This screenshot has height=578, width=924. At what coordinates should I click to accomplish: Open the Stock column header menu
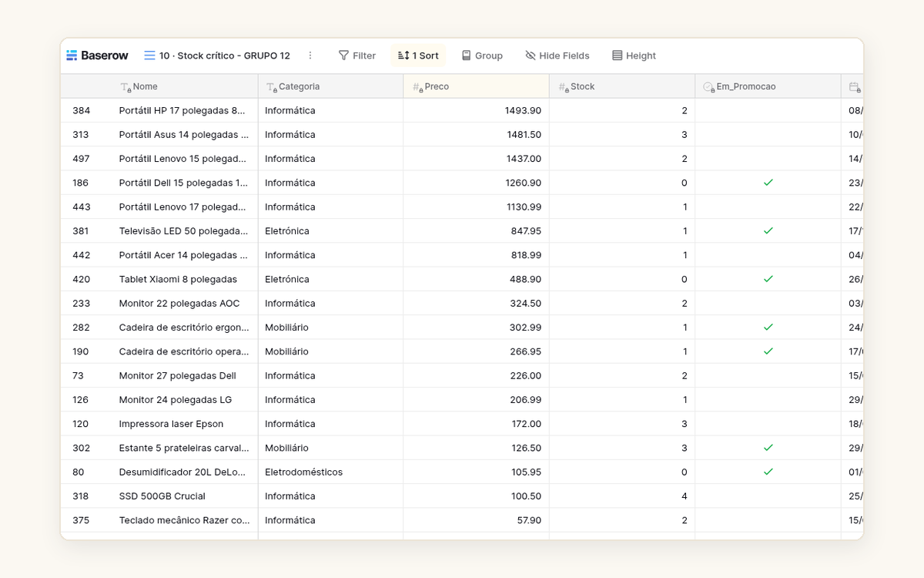[622, 86]
